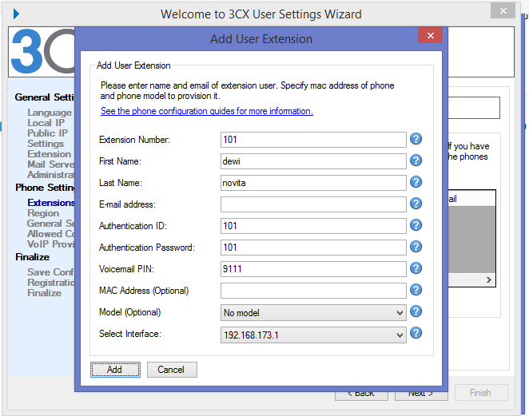Select Extensions under Phone Settings
The height and width of the screenshot is (420, 529).
51,203
